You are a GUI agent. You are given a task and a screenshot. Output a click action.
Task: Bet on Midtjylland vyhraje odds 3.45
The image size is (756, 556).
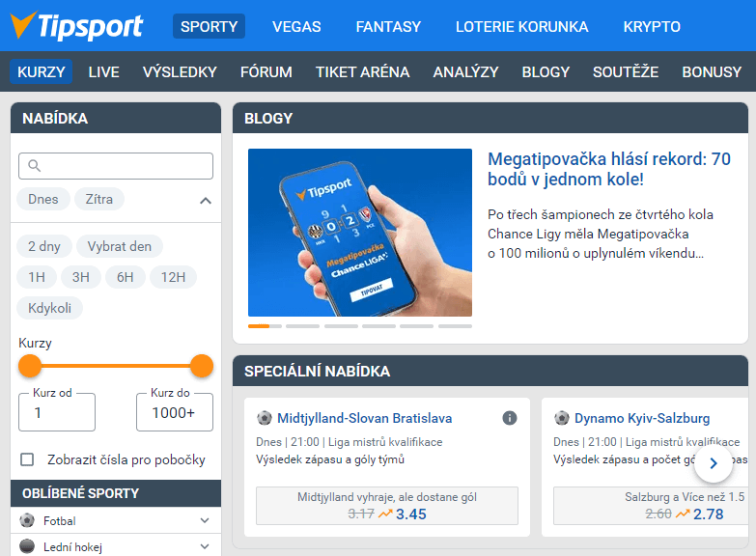coord(387,506)
